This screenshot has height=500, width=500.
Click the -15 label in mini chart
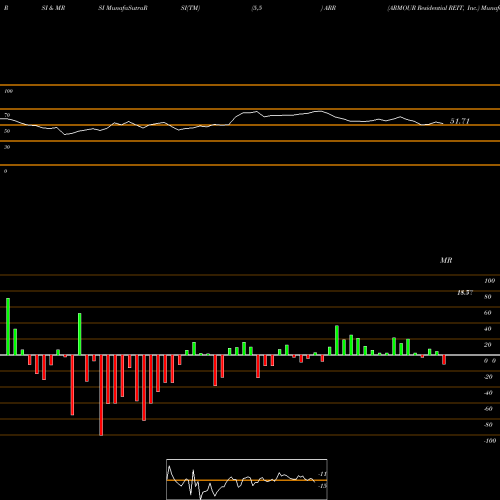pos(322,486)
